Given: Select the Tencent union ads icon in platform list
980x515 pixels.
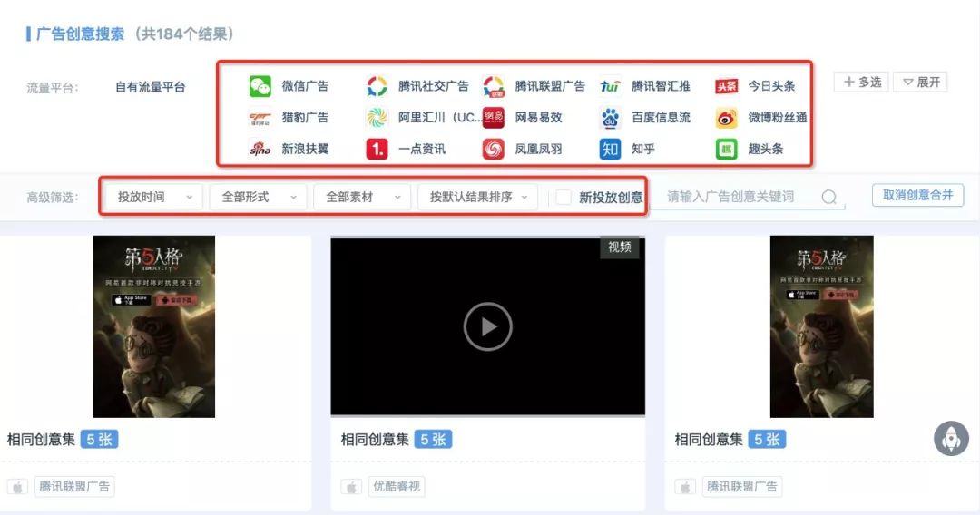Looking at the screenshot, I should [493, 86].
